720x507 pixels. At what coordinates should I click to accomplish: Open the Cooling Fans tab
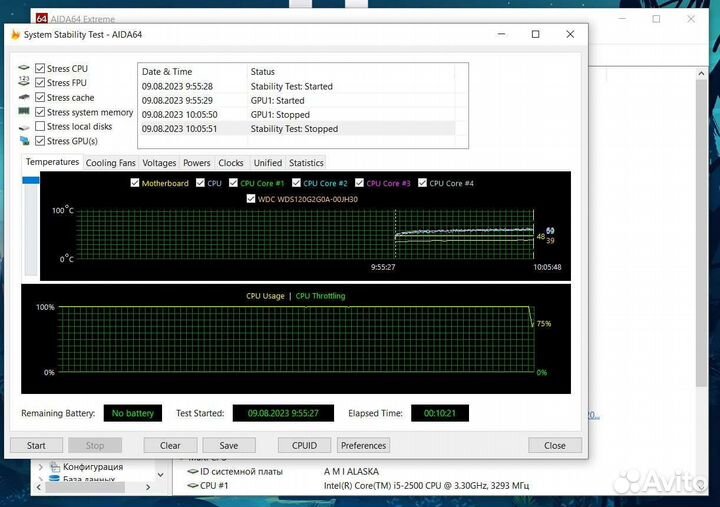pyautogui.click(x=111, y=163)
